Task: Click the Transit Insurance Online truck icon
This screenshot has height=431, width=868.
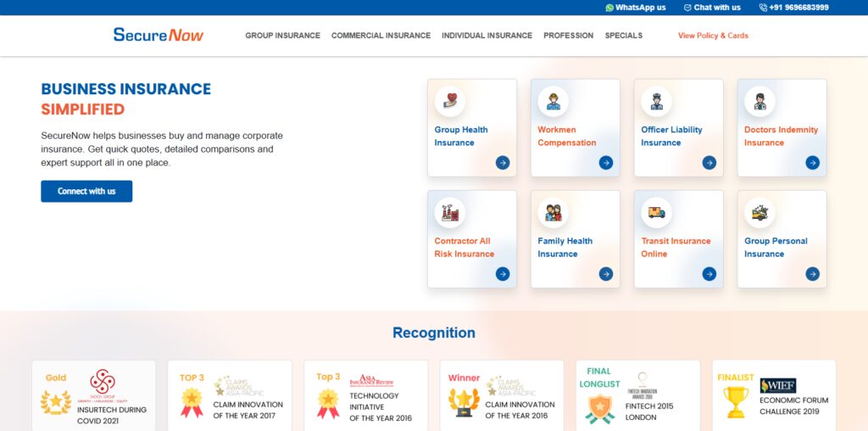Action: [x=657, y=213]
